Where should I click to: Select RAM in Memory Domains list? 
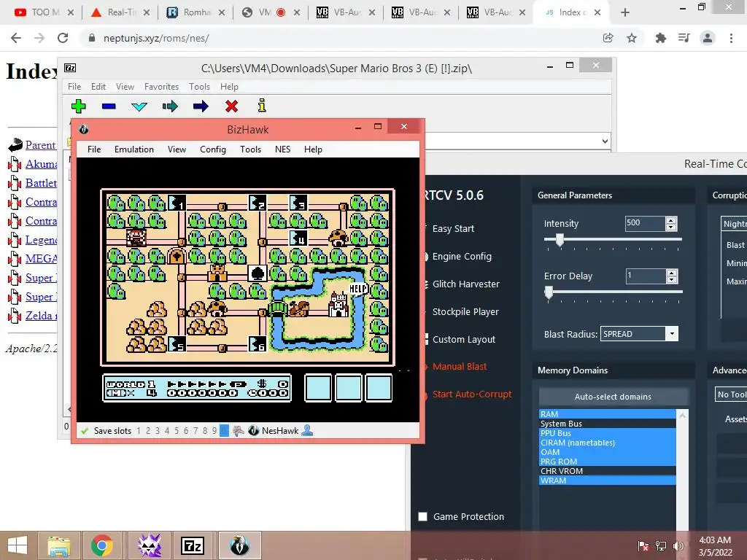click(607, 414)
